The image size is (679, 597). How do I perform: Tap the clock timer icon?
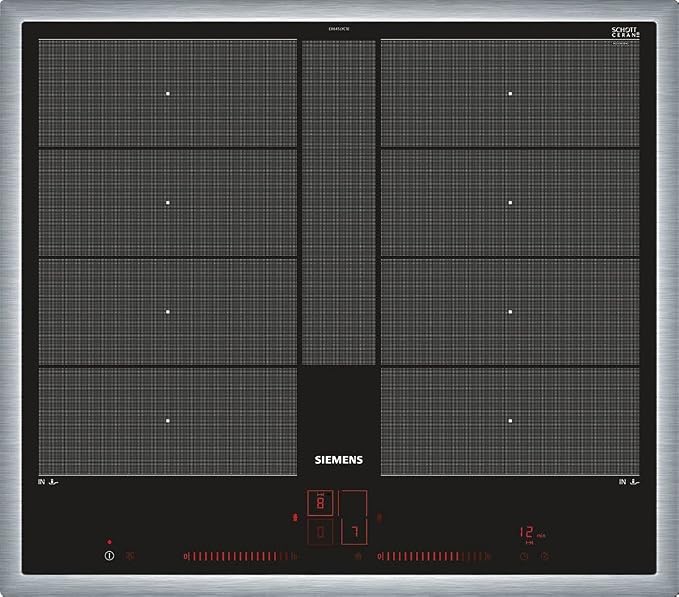tap(524, 556)
